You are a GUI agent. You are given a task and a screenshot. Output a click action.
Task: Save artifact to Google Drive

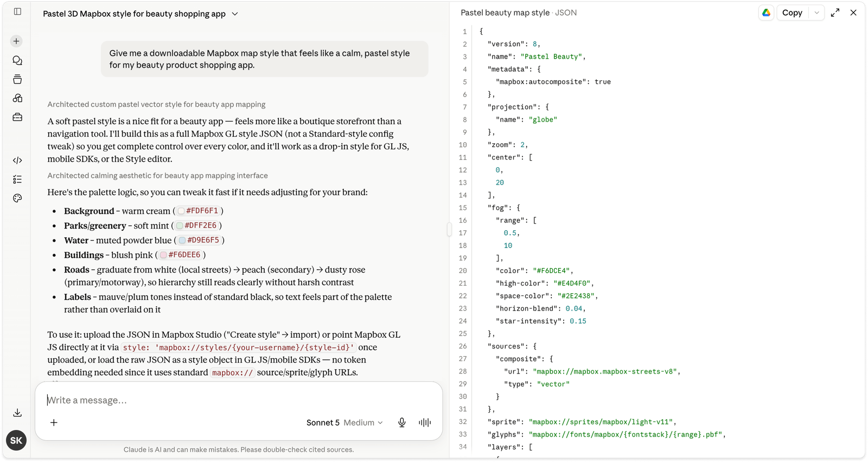pyautogui.click(x=766, y=12)
